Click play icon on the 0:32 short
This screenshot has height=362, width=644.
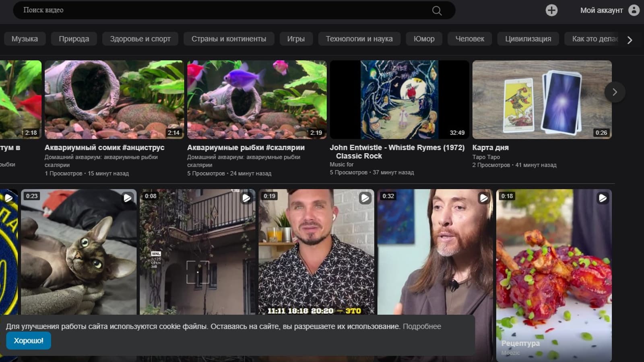click(x=483, y=197)
